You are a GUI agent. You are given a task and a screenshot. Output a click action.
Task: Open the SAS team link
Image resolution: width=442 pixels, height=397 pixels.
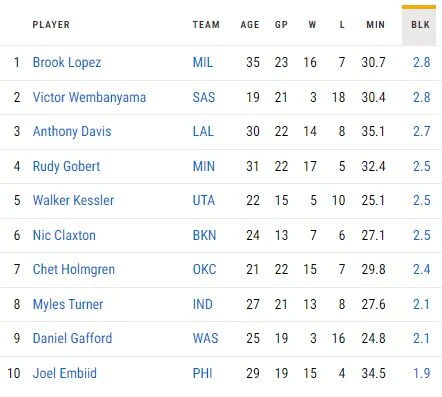click(204, 97)
